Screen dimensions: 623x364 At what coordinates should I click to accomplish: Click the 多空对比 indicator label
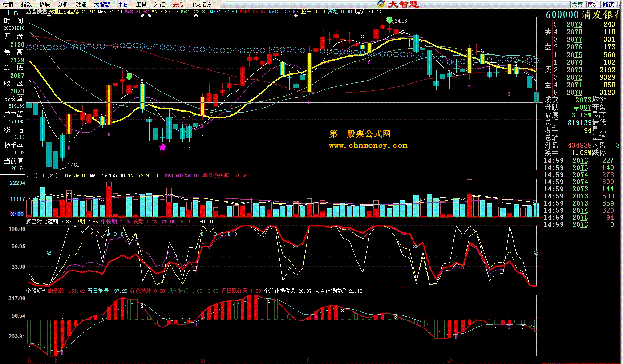tap(37, 221)
